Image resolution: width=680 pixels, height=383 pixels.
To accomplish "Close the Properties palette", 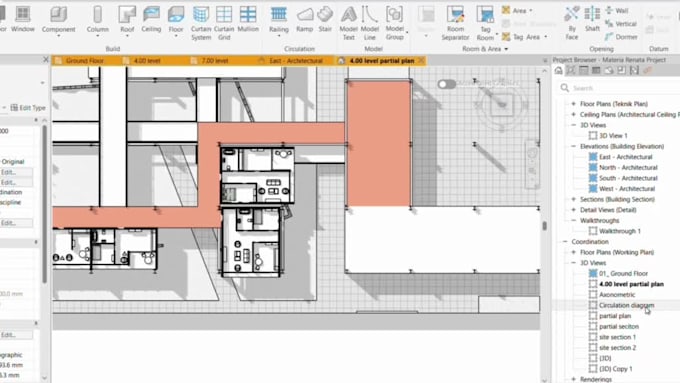I will [46, 59].
